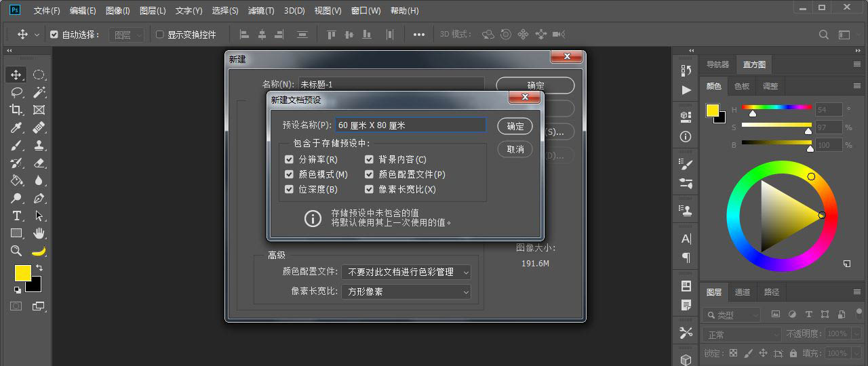Open the workspace switcher dropdown
Image resolution: width=868 pixels, height=366 pixels.
844,35
